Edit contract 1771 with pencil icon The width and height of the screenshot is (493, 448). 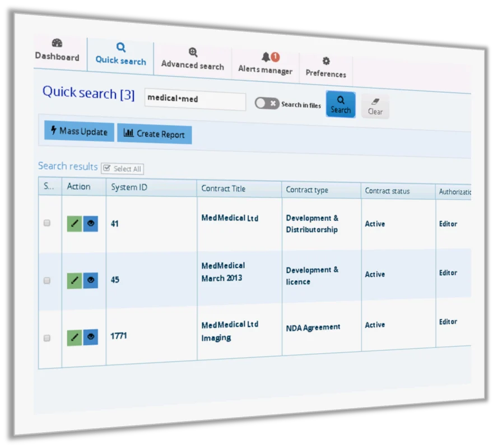click(x=75, y=338)
